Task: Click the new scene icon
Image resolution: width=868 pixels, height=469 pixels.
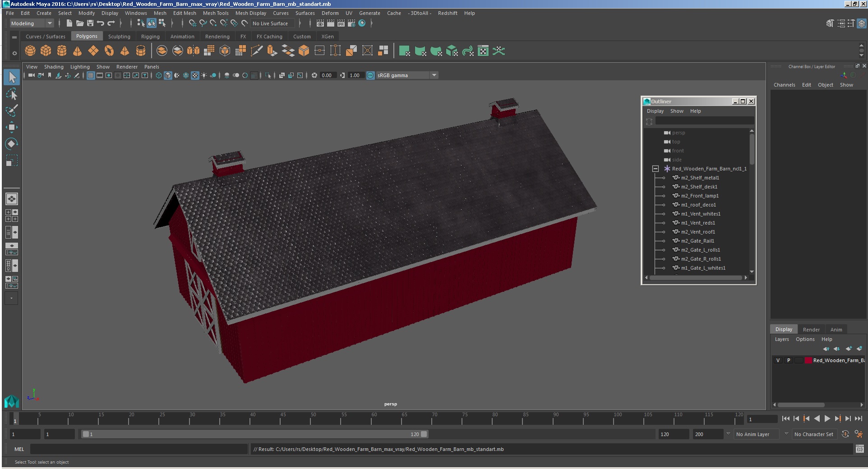Action: click(69, 23)
